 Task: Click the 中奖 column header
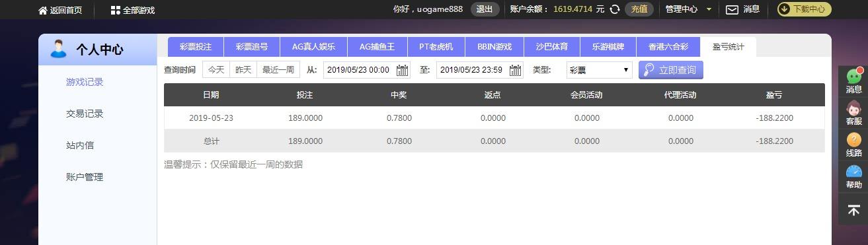point(399,95)
